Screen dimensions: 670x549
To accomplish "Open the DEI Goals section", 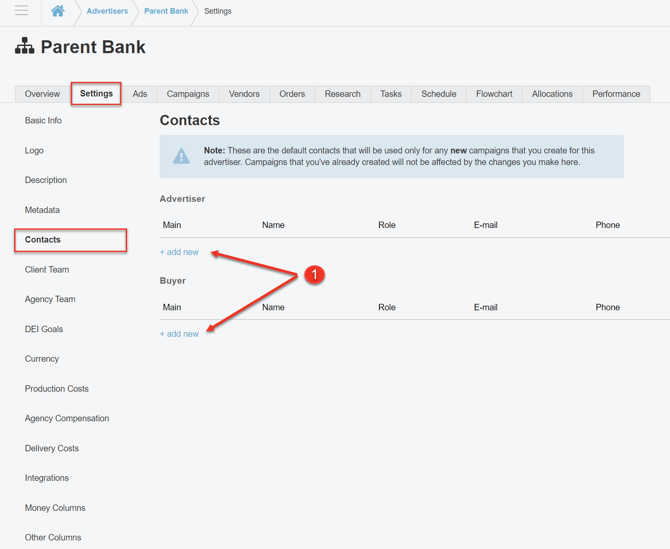I will pyautogui.click(x=44, y=329).
